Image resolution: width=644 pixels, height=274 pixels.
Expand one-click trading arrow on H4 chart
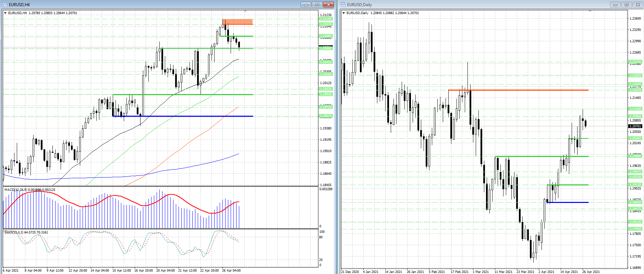(5, 13)
